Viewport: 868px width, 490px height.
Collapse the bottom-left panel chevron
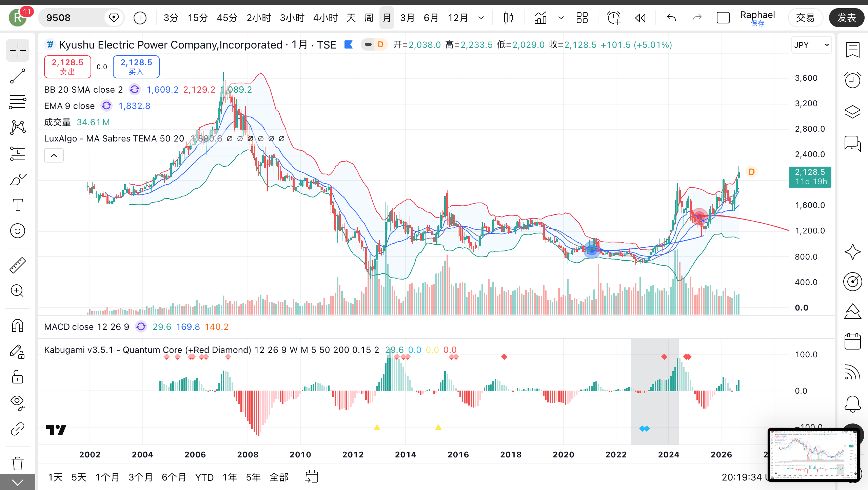point(18,482)
